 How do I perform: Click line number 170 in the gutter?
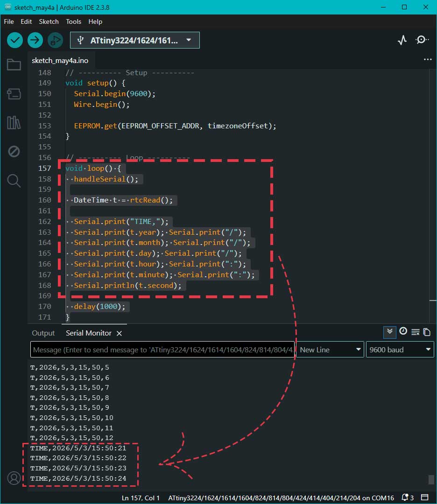[x=44, y=306]
